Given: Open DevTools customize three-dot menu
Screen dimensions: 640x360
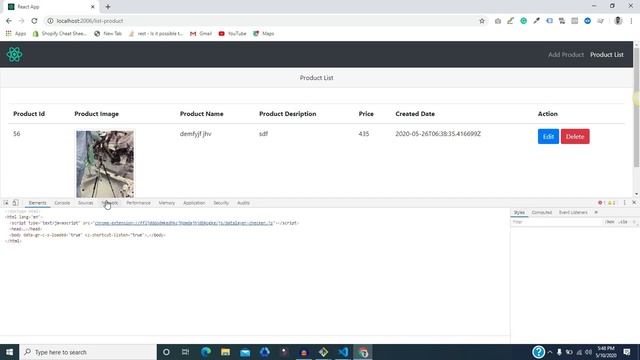Looking at the screenshot, I should 624,203.
